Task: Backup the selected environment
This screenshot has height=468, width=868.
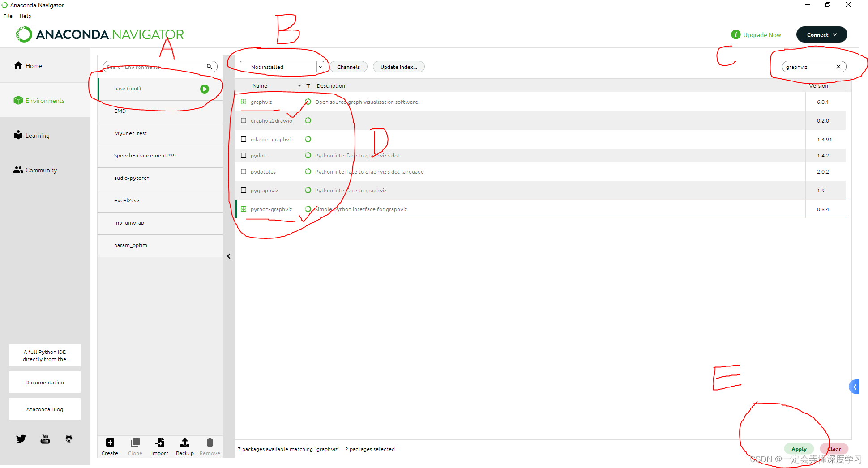Action: tap(184, 447)
